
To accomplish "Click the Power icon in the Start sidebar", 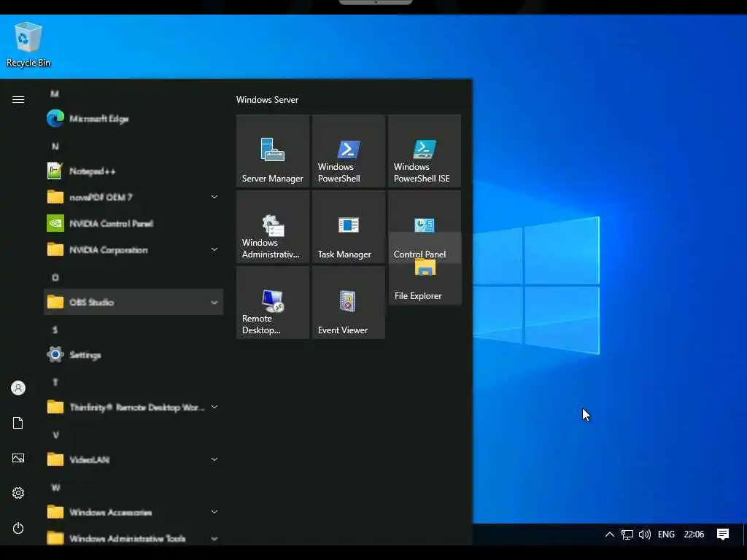I will [x=18, y=528].
